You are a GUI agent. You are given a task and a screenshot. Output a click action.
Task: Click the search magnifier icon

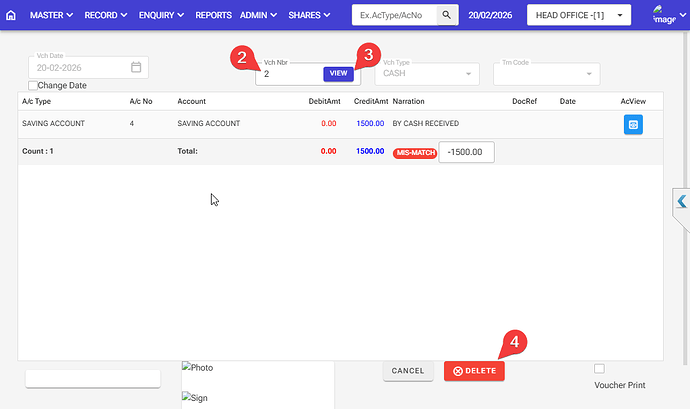coord(449,16)
